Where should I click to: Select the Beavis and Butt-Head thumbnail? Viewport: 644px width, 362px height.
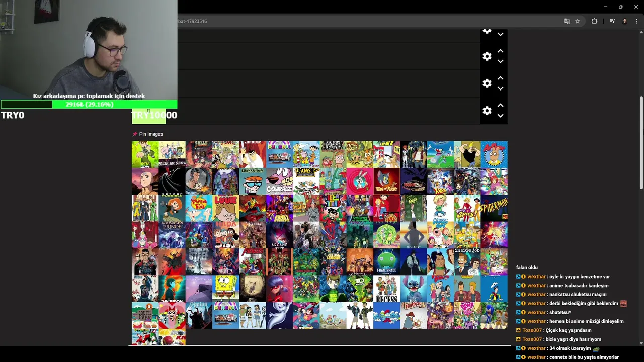point(467,289)
